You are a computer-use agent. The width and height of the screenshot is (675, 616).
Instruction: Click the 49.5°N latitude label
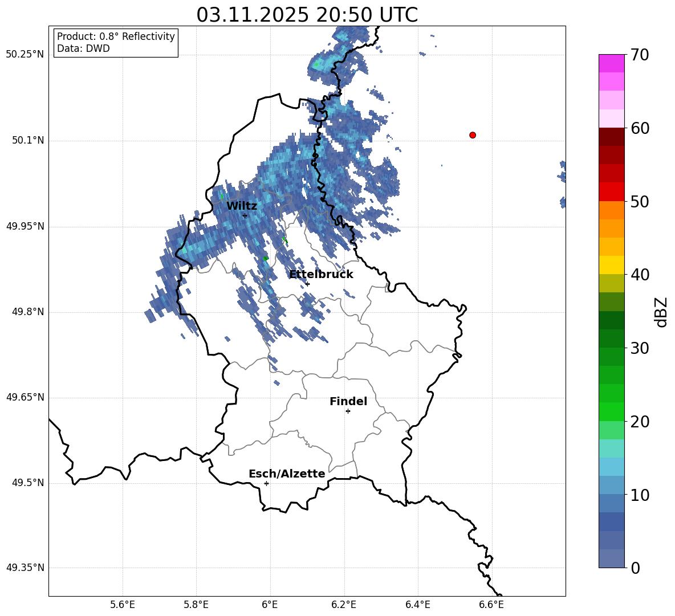click(x=28, y=483)
